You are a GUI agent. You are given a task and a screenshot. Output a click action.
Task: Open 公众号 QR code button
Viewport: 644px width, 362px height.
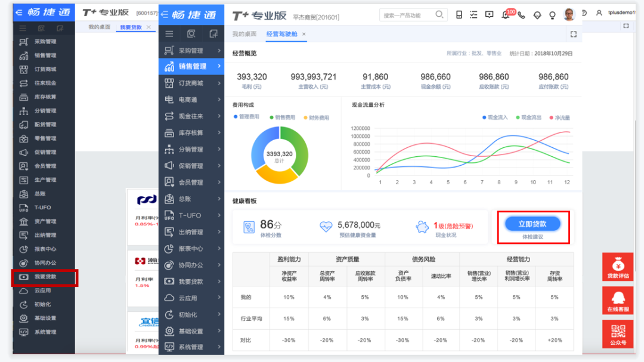[618, 334]
